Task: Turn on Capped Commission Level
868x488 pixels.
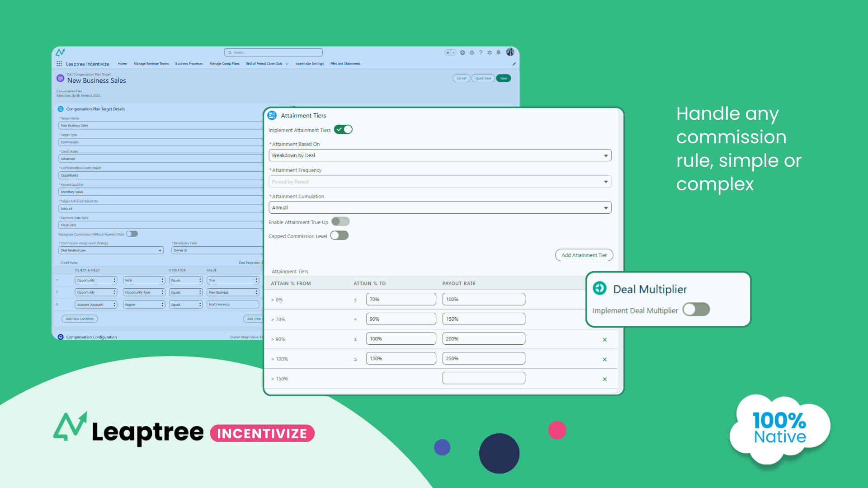Action: tap(339, 235)
